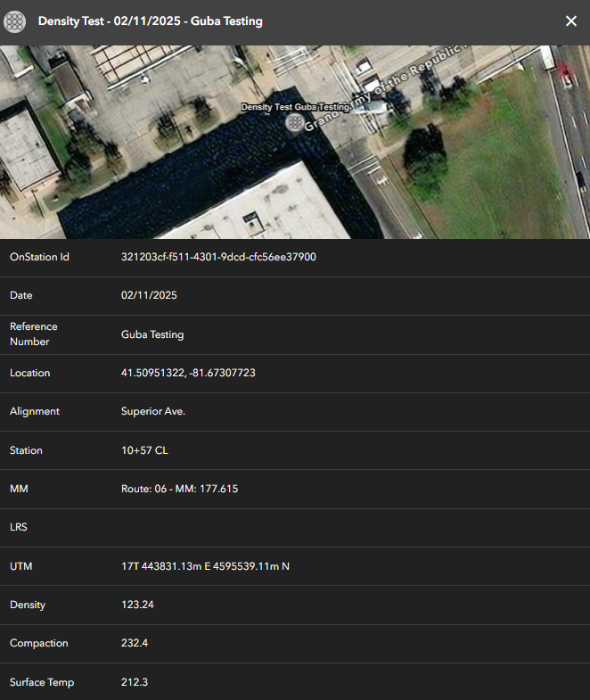Click the Alignment value 'Superior Ave.'
Image resolution: width=590 pixels, height=700 pixels.
click(x=153, y=411)
